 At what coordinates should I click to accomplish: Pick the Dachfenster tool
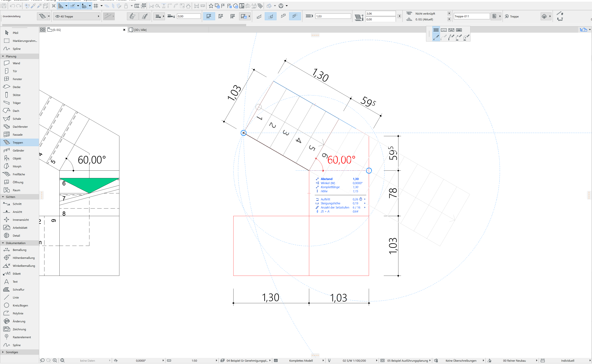pos(20,127)
